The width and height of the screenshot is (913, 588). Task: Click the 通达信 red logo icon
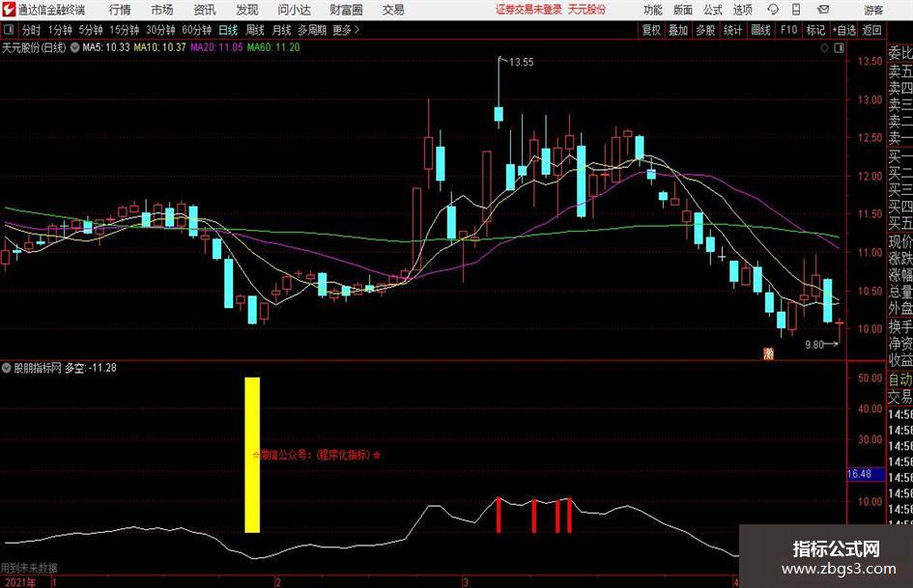pyautogui.click(x=9, y=10)
